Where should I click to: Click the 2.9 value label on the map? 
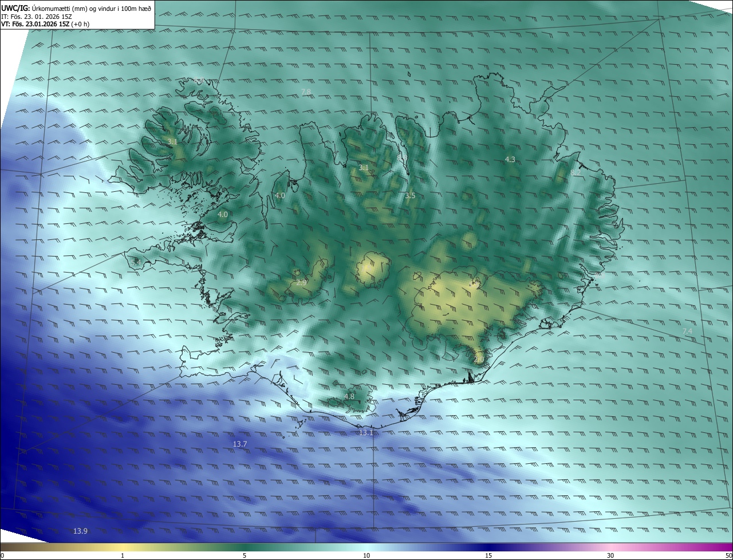click(x=301, y=282)
